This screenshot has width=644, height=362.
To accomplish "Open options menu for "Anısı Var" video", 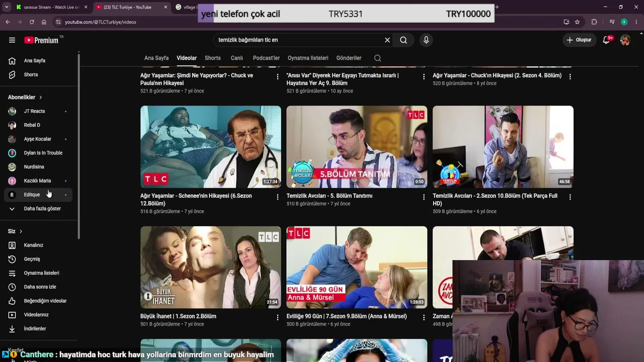I will (424, 76).
